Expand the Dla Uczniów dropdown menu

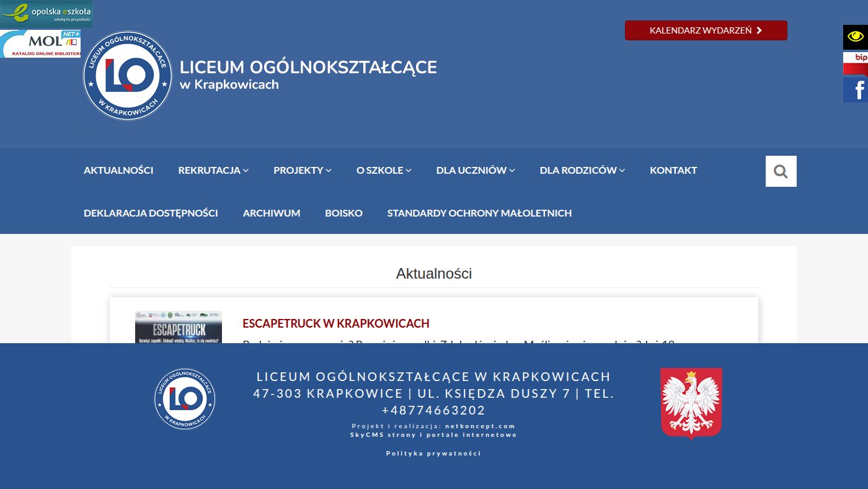[x=476, y=170]
